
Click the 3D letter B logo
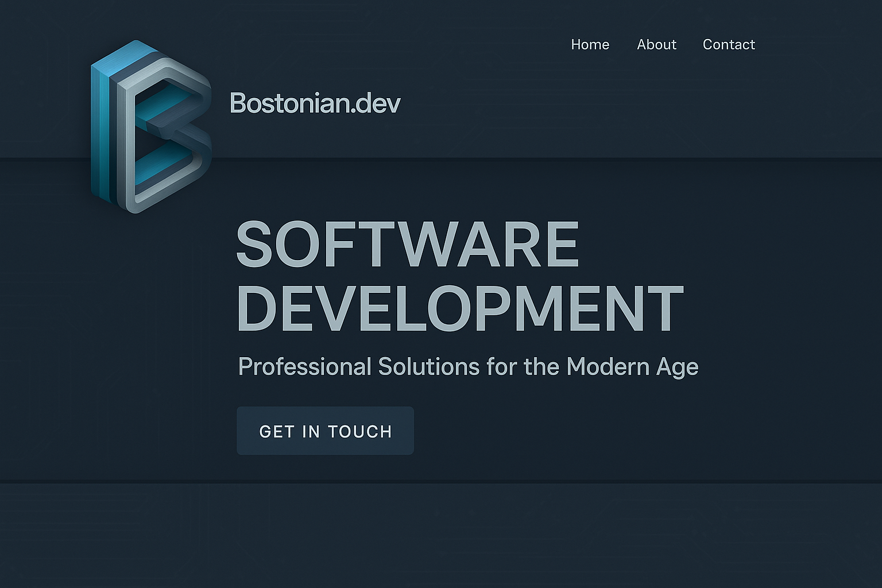tap(150, 126)
